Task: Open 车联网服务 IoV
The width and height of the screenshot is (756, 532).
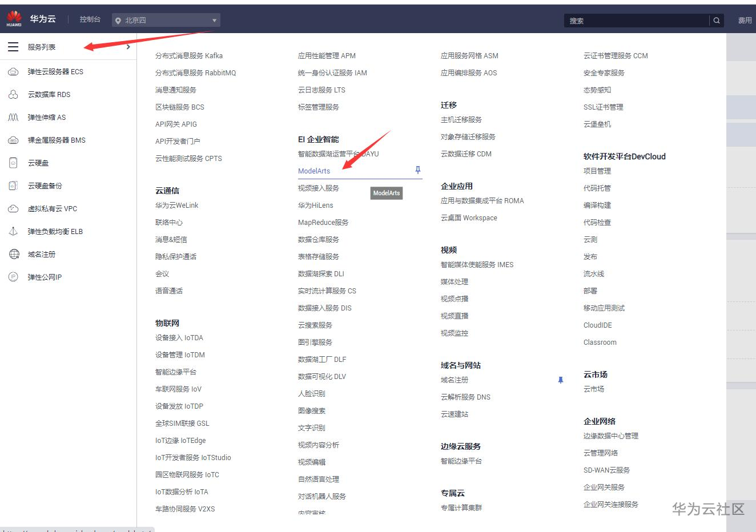Action: [178, 389]
